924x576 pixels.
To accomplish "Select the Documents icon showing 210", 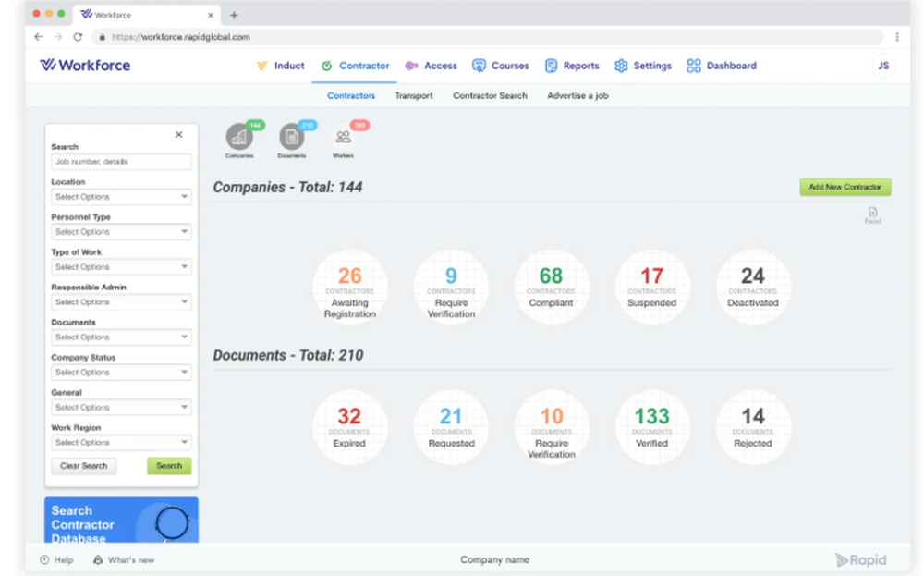I will 292,137.
